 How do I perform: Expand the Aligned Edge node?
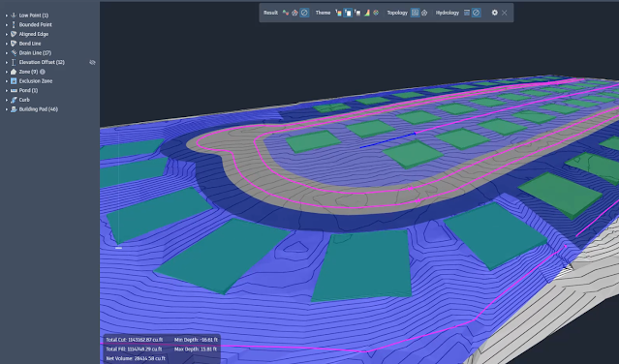click(7, 34)
